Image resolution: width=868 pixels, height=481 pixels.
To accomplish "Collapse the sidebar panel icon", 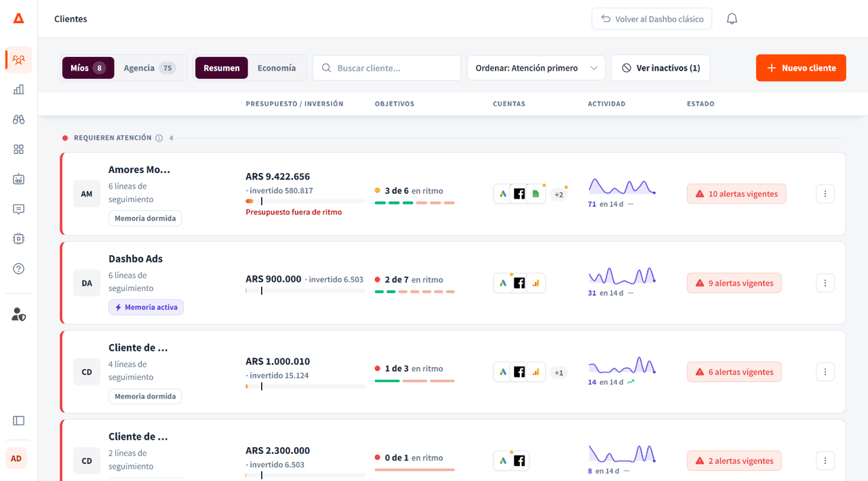I will (18, 421).
